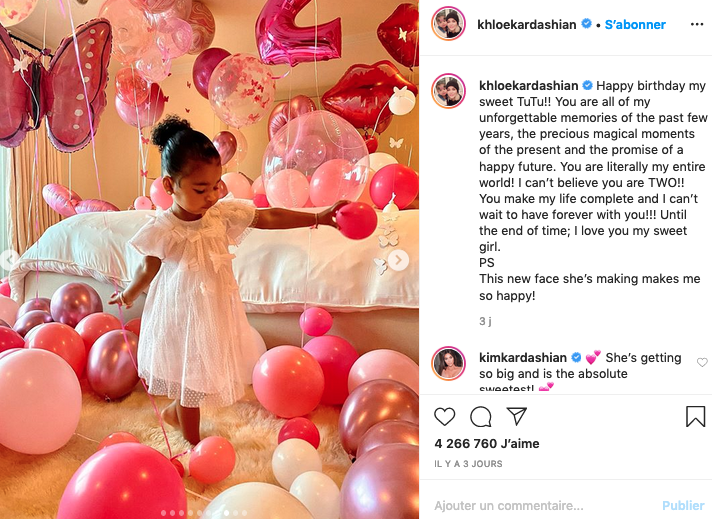Open caption avatar of khloekardashian
Image resolution: width=712 pixels, height=519 pixels.
click(x=448, y=91)
